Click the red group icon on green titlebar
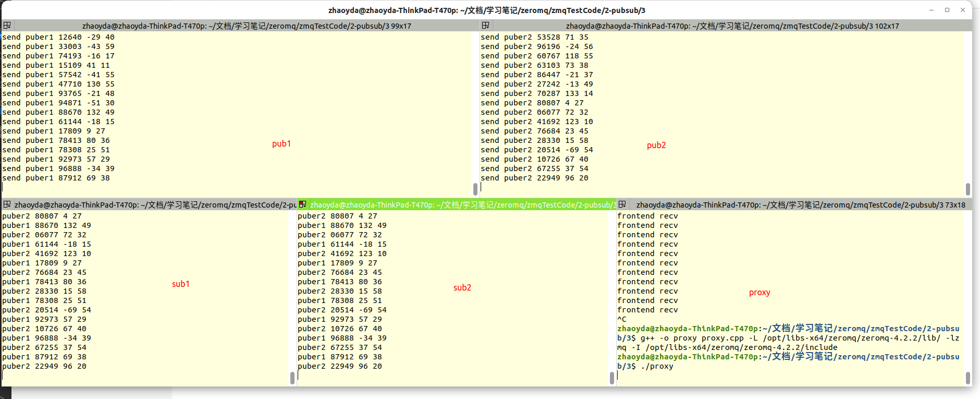The width and height of the screenshot is (980, 399). pyautogui.click(x=302, y=204)
